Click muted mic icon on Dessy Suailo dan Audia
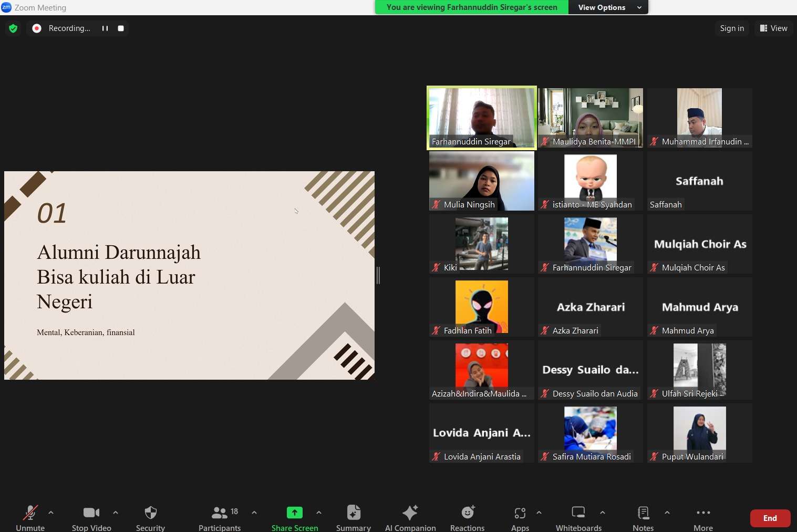The height and width of the screenshot is (532, 797). tap(545, 393)
